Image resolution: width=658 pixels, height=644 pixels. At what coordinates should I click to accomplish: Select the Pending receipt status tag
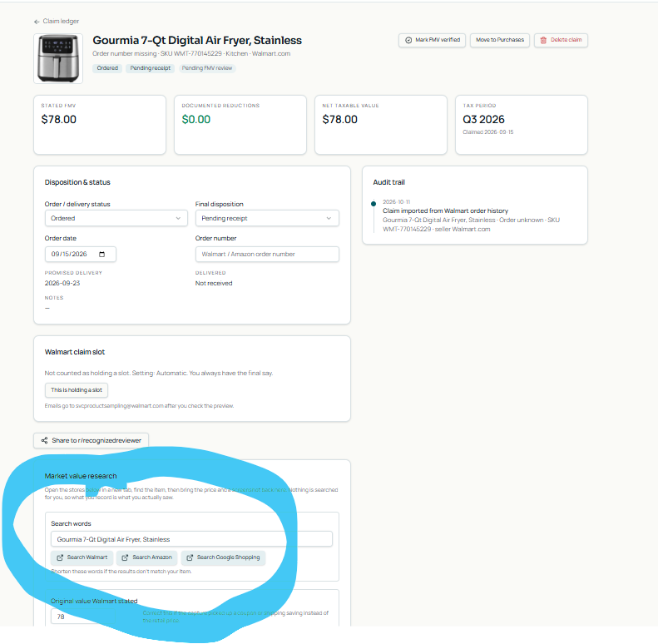point(151,68)
